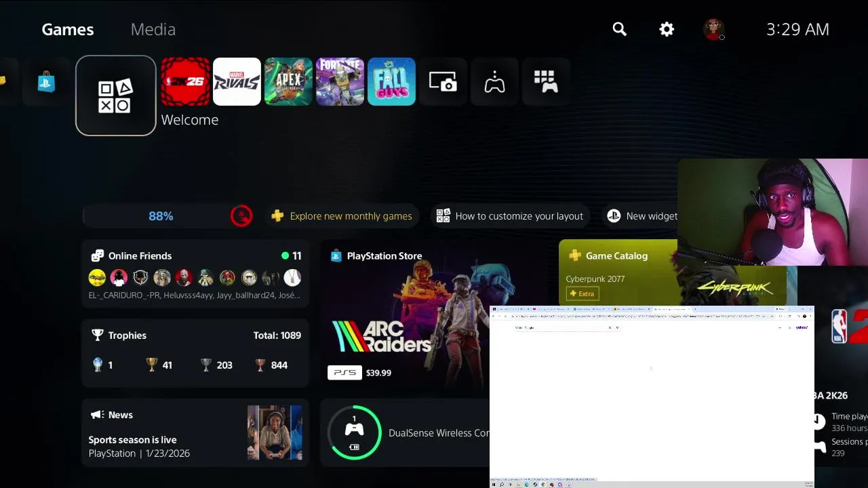Image resolution: width=868 pixels, height=488 pixels.
Task: Open the Apex Legends game tile
Action: pos(288,82)
